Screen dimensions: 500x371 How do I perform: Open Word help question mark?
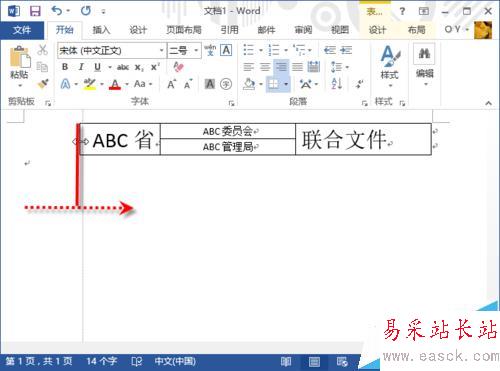[x=402, y=11]
